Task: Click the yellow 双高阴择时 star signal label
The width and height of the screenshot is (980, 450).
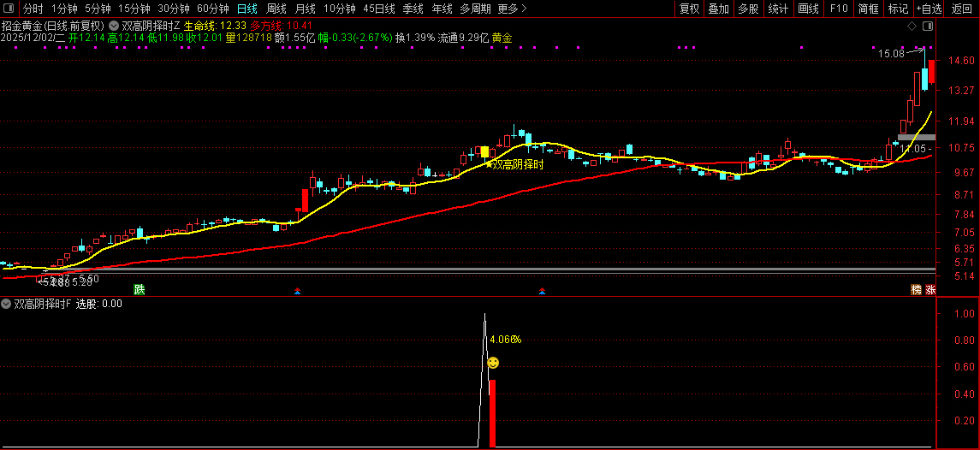Action: [514, 165]
